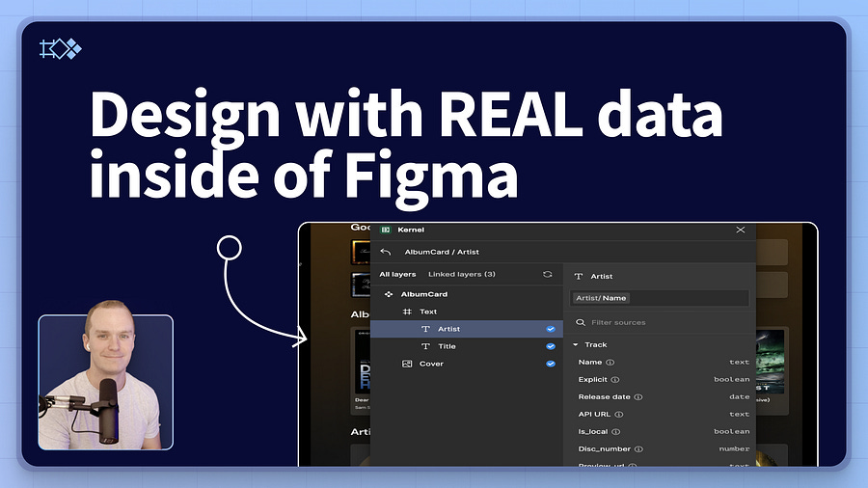
Task: Select the Title layer row
Action: [x=467, y=346]
